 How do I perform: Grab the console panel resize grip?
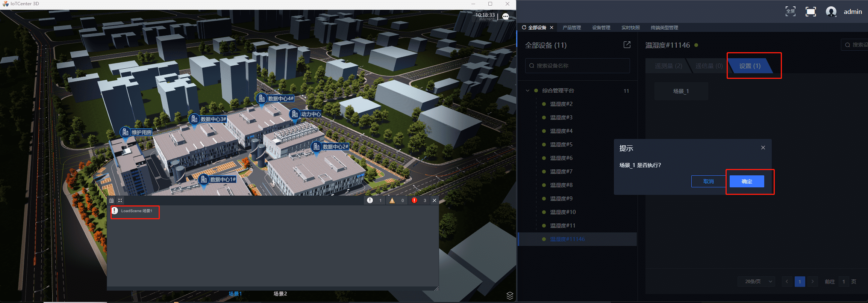click(x=436, y=288)
